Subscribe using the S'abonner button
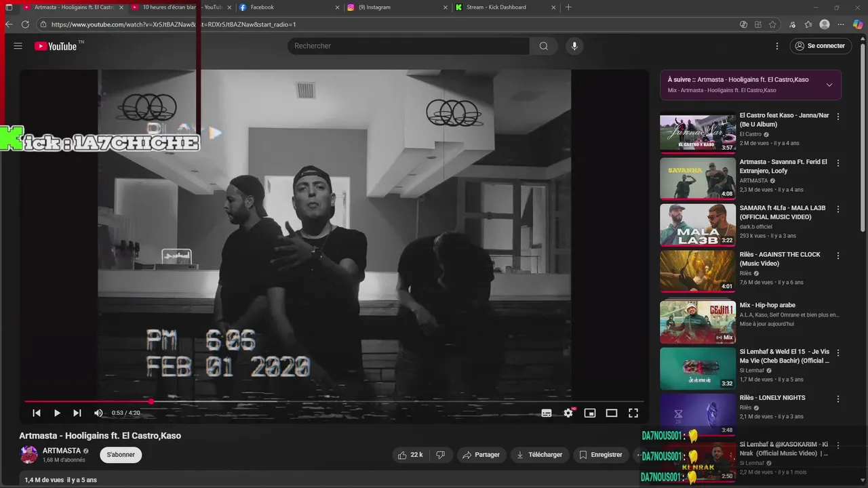 coord(121,455)
